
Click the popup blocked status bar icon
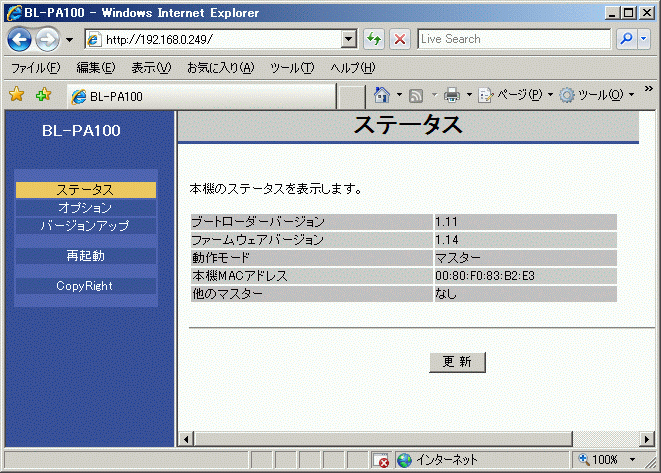pos(381,460)
